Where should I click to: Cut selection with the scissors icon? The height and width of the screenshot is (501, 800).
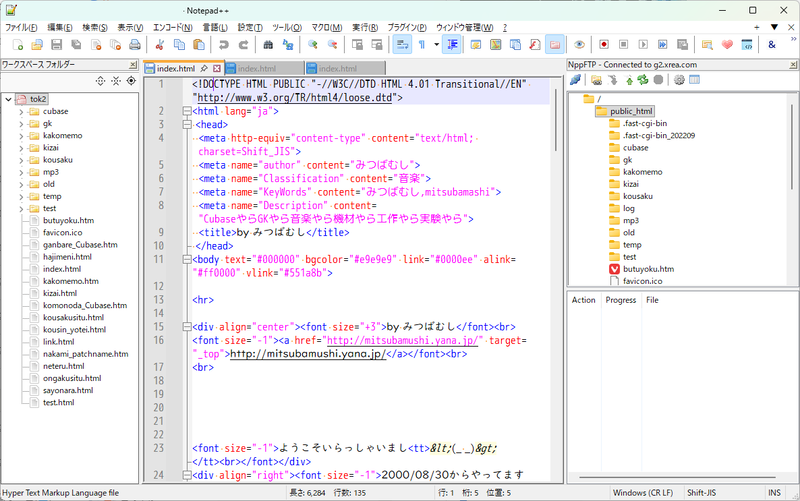point(160,45)
